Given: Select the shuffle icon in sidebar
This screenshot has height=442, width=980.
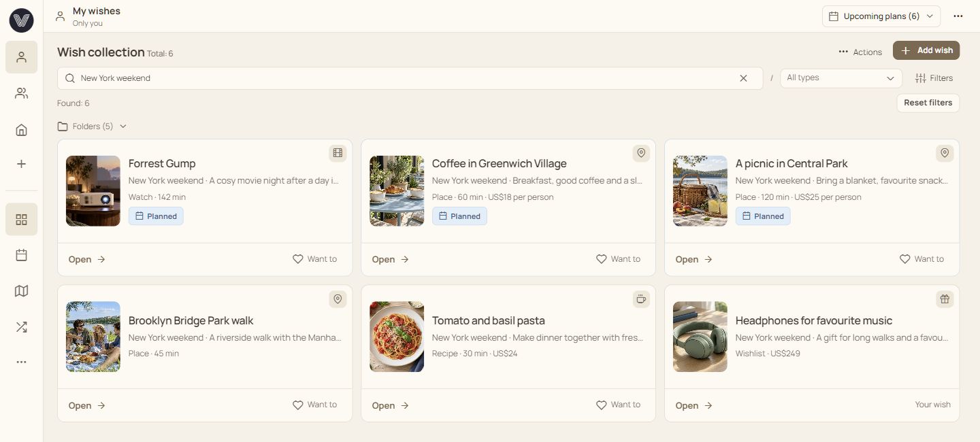Looking at the screenshot, I should 21,327.
